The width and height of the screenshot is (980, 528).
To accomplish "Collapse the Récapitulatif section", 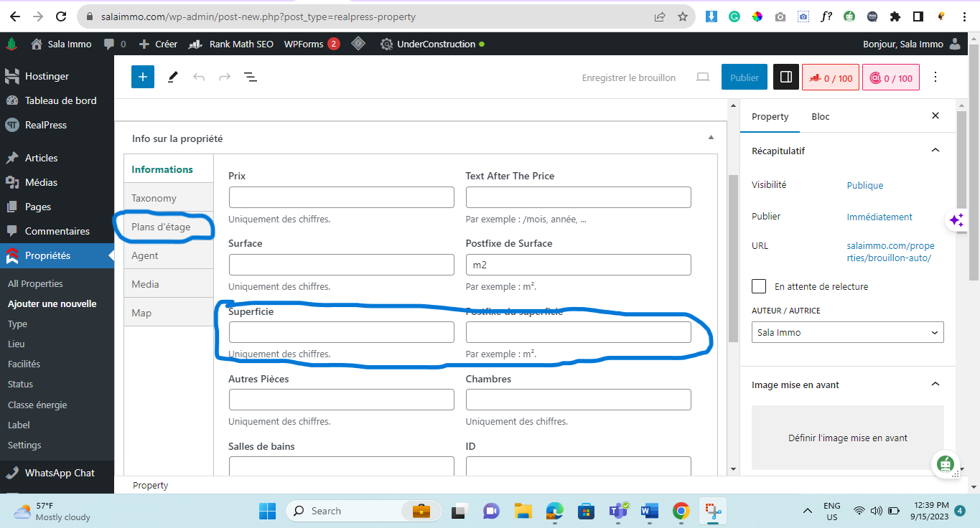I will pos(935,151).
